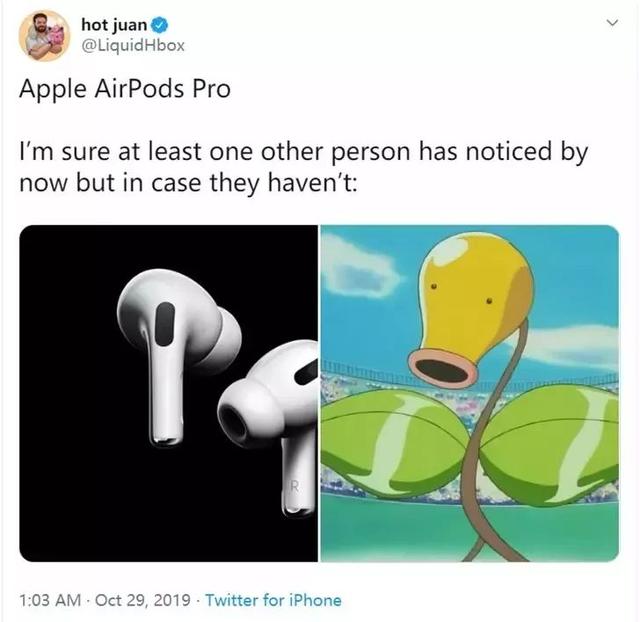Open the hot juan display name
This screenshot has height=622, width=640.
[114, 24]
